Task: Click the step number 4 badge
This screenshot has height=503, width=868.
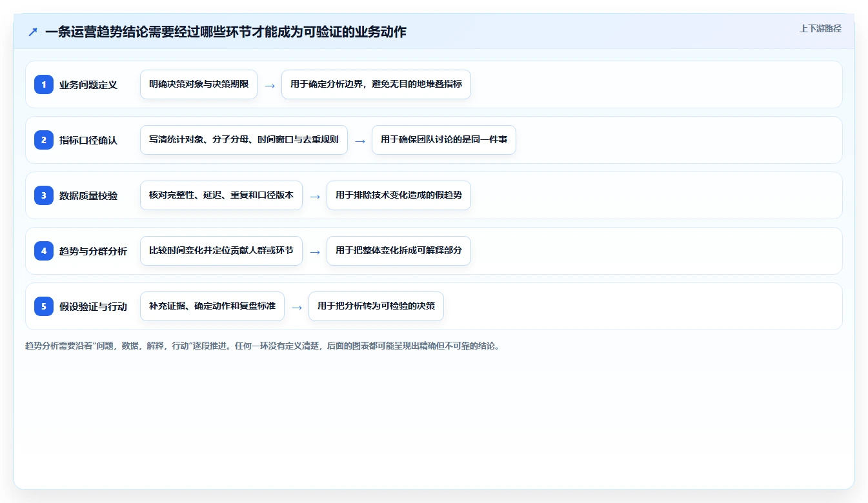Action: coord(44,251)
